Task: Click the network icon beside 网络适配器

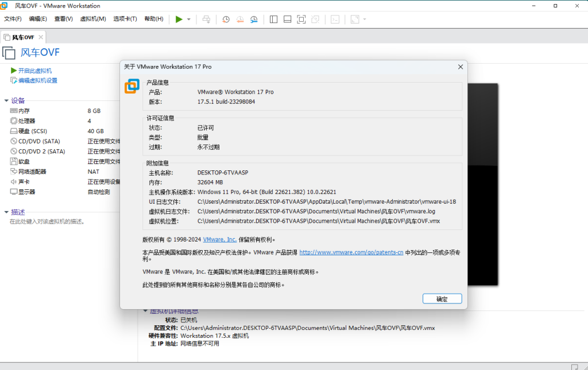Action: [14, 172]
